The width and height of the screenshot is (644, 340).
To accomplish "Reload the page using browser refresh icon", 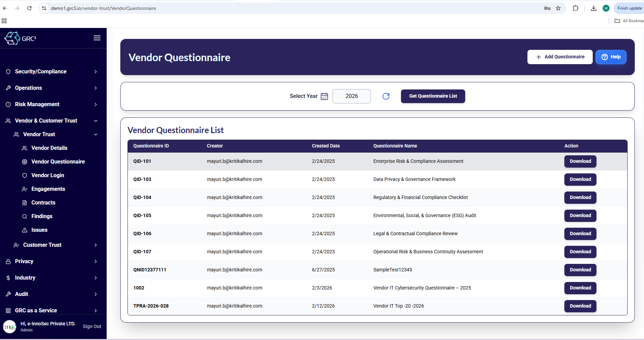I will [29, 8].
